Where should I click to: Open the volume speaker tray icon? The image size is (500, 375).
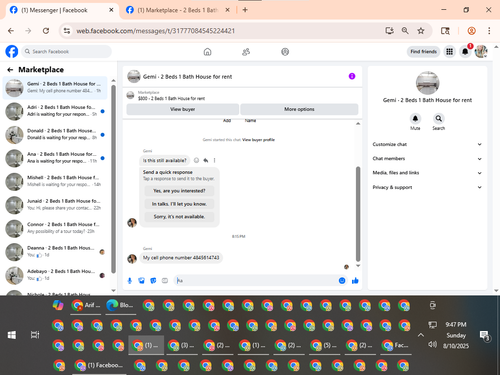(x=432, y=345)
